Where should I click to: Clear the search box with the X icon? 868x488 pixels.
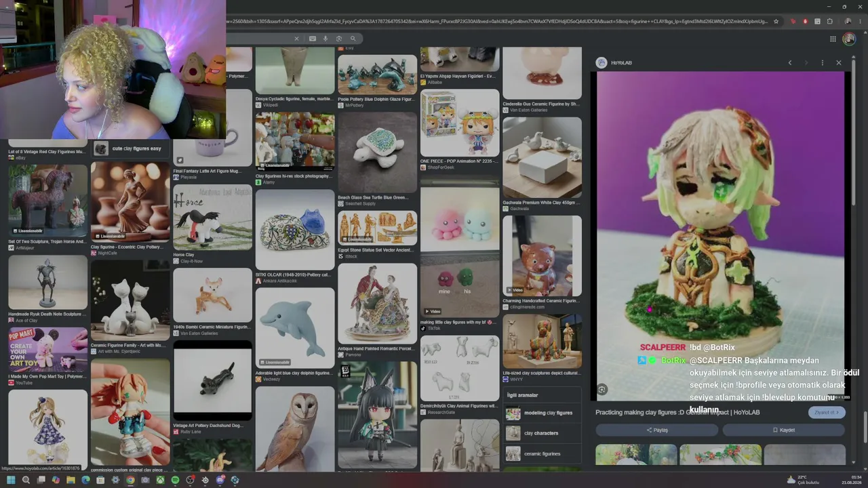pyautogui.click(x=296, y=39)
